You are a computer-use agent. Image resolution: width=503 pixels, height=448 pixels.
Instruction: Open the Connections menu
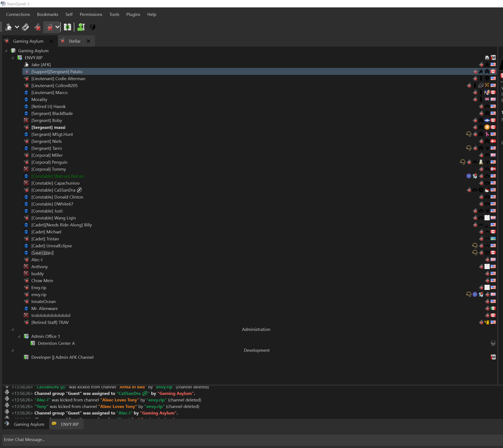[x=18, y=14]
